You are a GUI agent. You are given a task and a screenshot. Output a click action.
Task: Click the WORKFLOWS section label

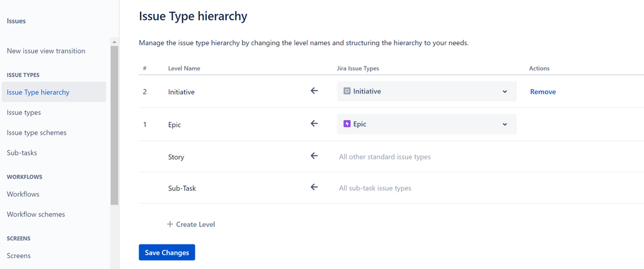(x=24, y=177)
